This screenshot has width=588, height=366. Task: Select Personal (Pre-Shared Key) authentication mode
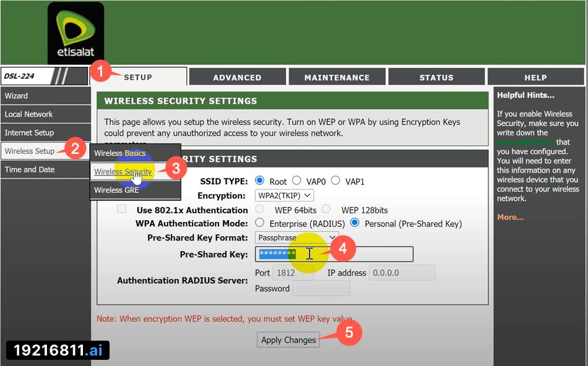355,223
